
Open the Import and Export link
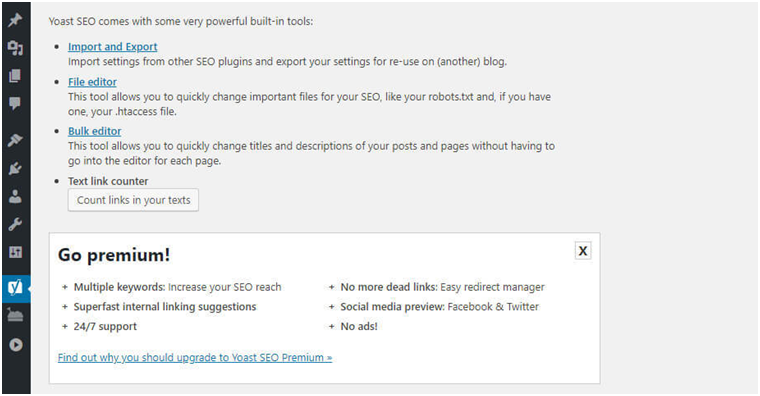click(112, 47)
